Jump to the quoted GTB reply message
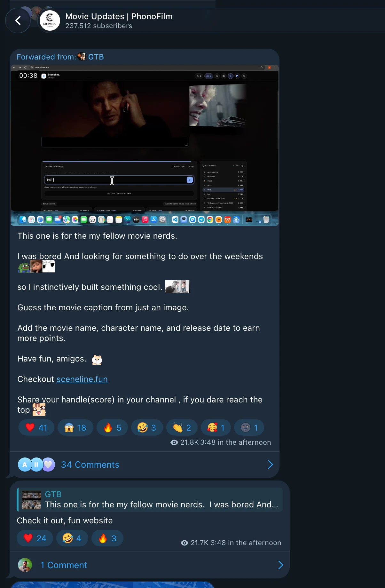Screen dimensions: 385x588 [150, 500]
